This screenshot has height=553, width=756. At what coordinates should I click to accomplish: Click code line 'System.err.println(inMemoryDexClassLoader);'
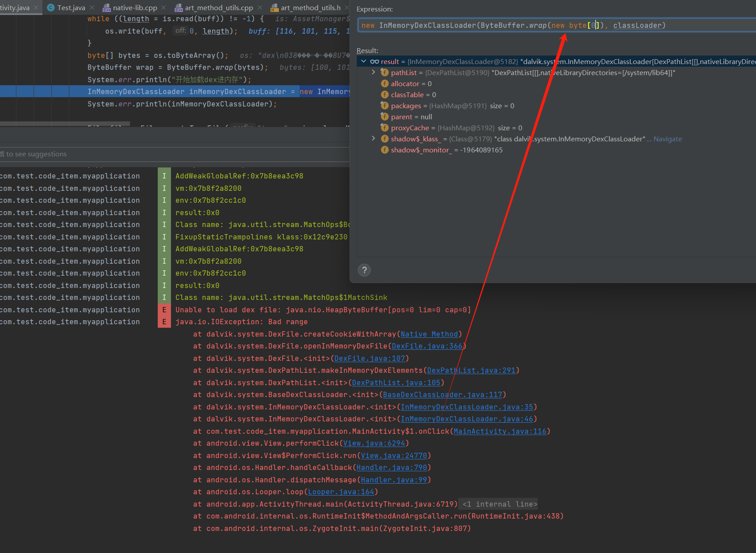[x=182, y=104]
